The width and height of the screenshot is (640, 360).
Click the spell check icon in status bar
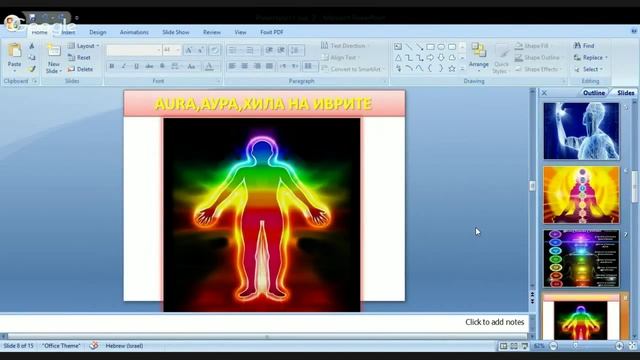[x=94, y=346]
